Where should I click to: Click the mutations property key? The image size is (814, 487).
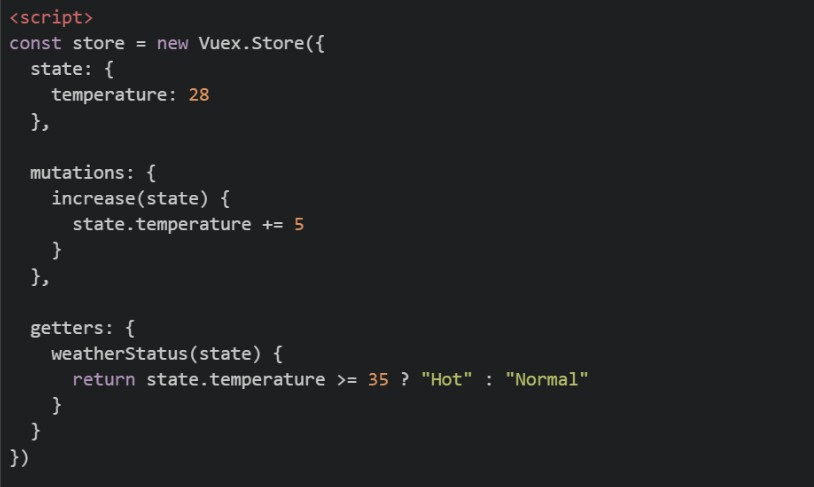click(x=77, y=172)
